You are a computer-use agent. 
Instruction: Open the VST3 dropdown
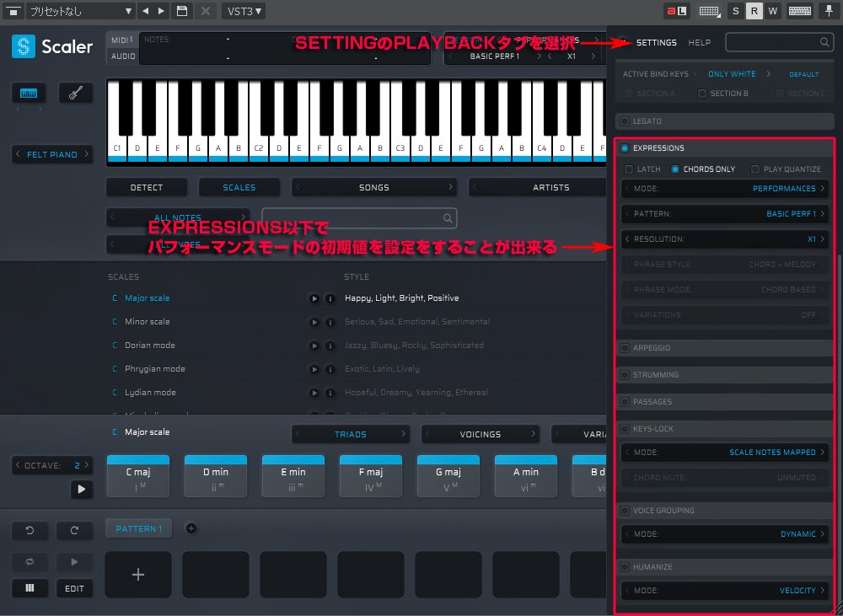tap(244, 11)
